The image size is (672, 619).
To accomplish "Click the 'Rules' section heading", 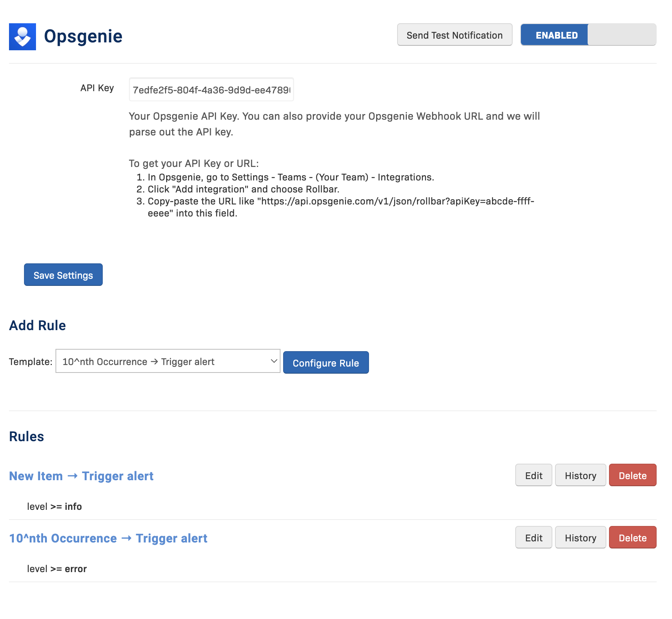I will click(x=27, y=436).
